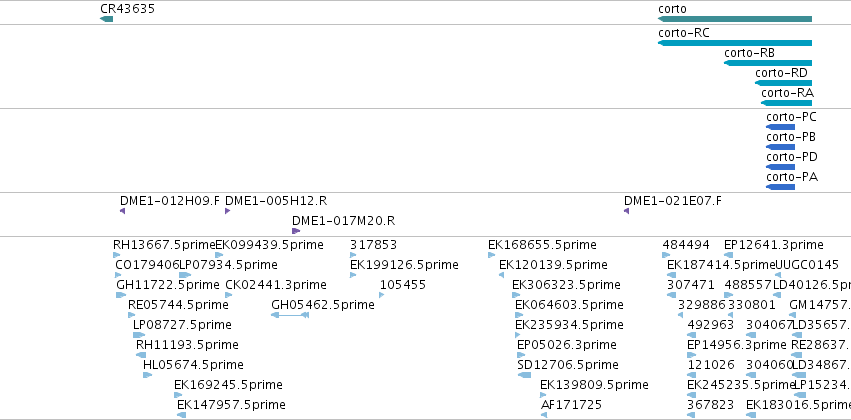This screenshot has height=420, width=851.
Task: Select the corto-PB protein bar
Action: coord(780,147)
